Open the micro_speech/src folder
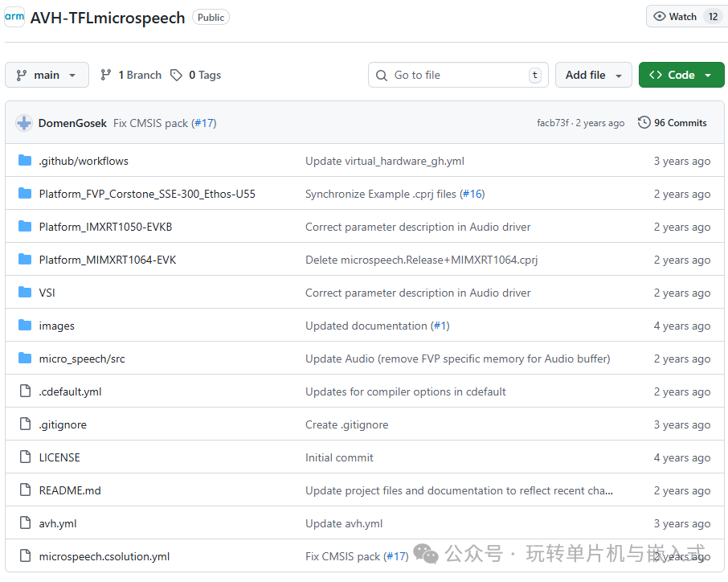The image size is (728, 582). tap(82, 359)
